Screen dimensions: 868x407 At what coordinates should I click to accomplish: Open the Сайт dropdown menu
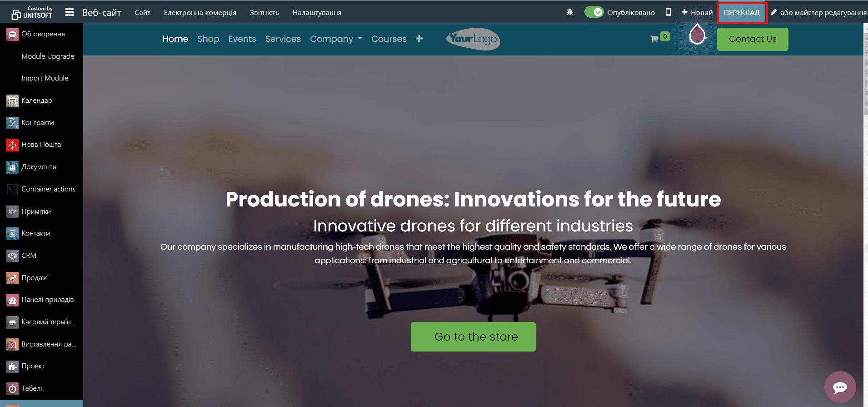tap(142, 13)
